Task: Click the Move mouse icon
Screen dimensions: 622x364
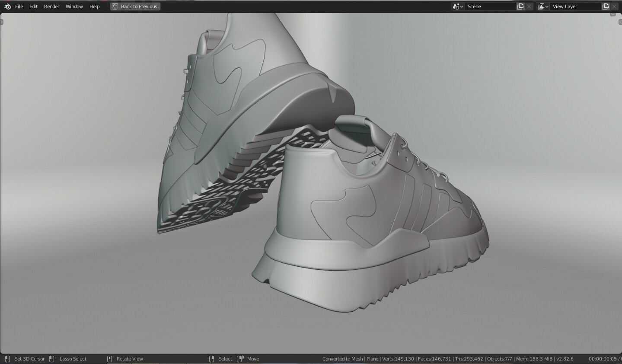Action: [241, 359]
